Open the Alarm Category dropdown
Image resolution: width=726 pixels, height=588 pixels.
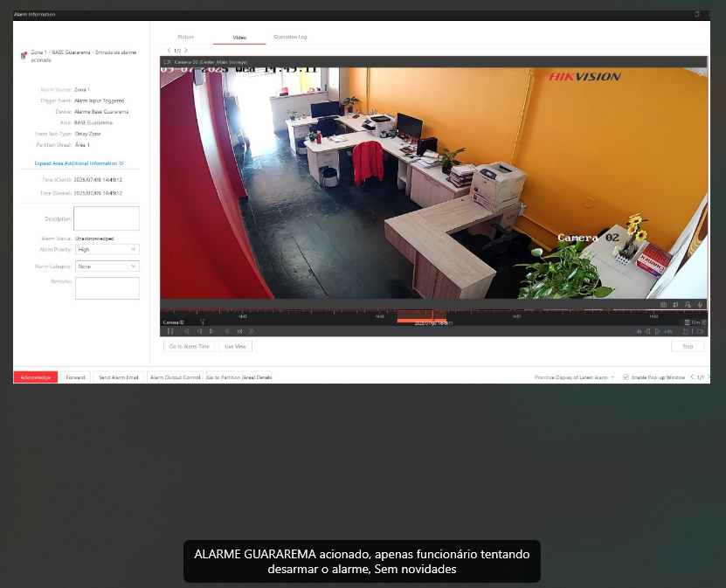pyautogui.click(x=107, y=266)
